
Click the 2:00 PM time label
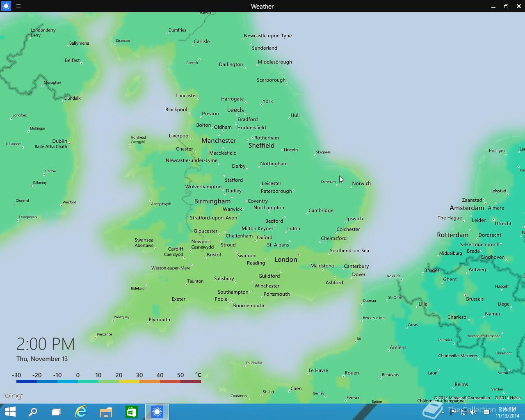[x=46, y=344]
